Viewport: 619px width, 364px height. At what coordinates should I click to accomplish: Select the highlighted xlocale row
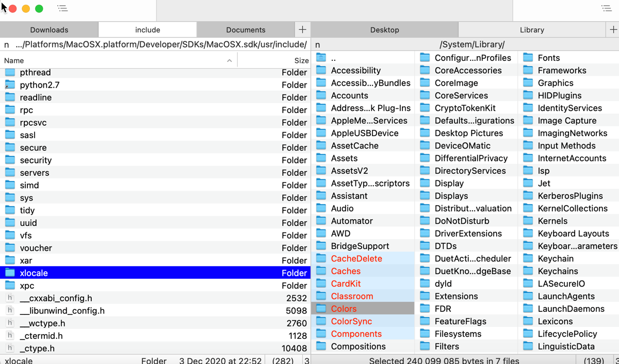pos(155,273)
